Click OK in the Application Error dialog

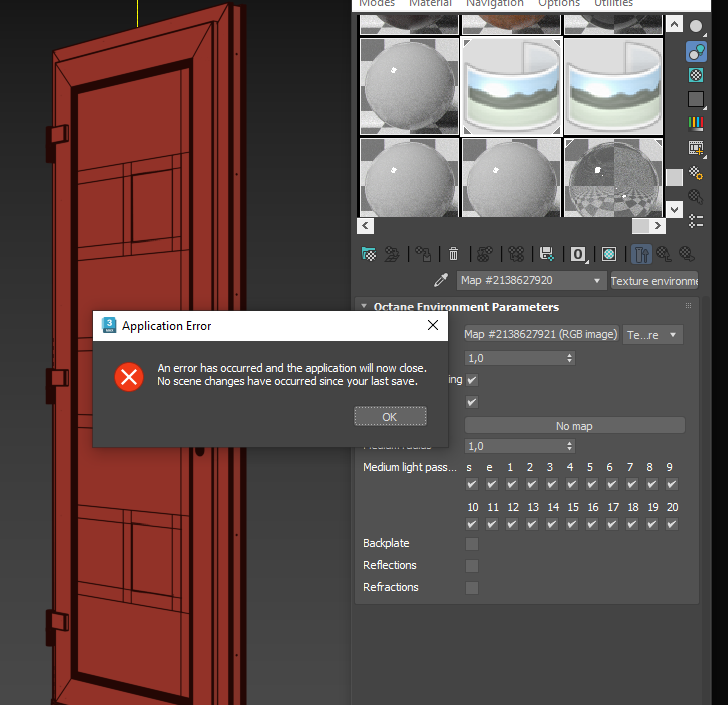(x=390, y=417)
